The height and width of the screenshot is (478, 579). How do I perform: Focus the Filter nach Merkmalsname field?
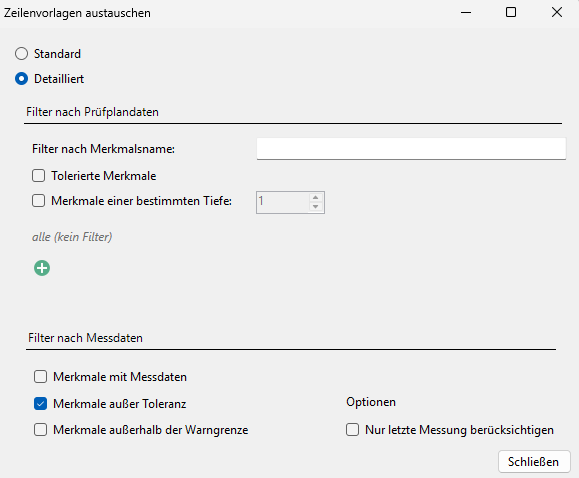pyautogui.click(x=411, y=149)
